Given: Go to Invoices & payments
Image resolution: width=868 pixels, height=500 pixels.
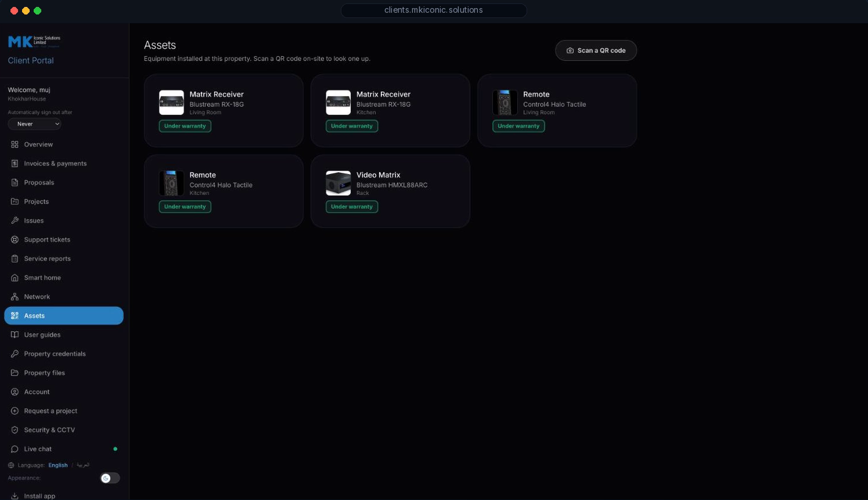Looking at the screenshot, I should coord(64,164).
